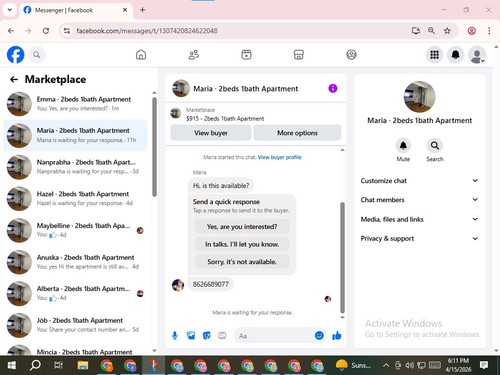Open Hazel's 2beds 1bath Apartment chat
Screen dimensions: 500x375
pos(75,198)
